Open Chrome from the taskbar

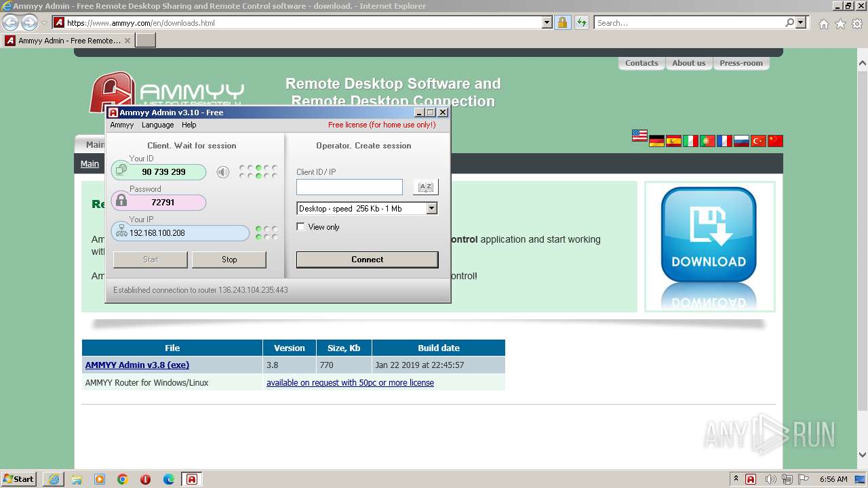123,479
